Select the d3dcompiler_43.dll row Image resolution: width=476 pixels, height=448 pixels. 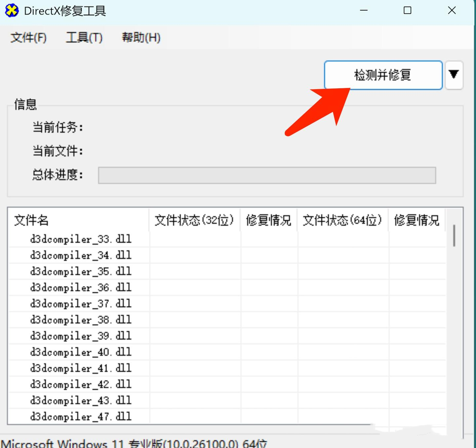pos(227,400)
